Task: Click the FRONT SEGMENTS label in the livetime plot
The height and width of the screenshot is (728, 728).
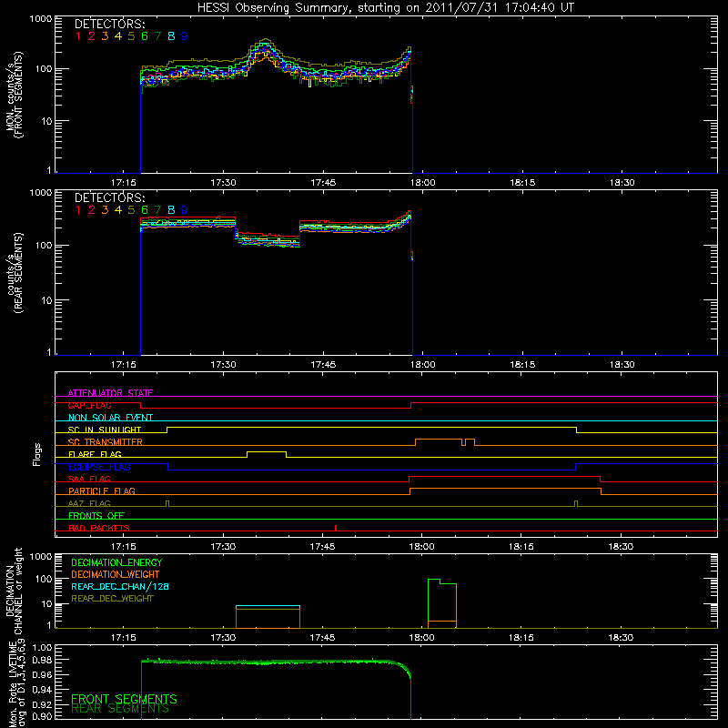Action: [124, 699]
